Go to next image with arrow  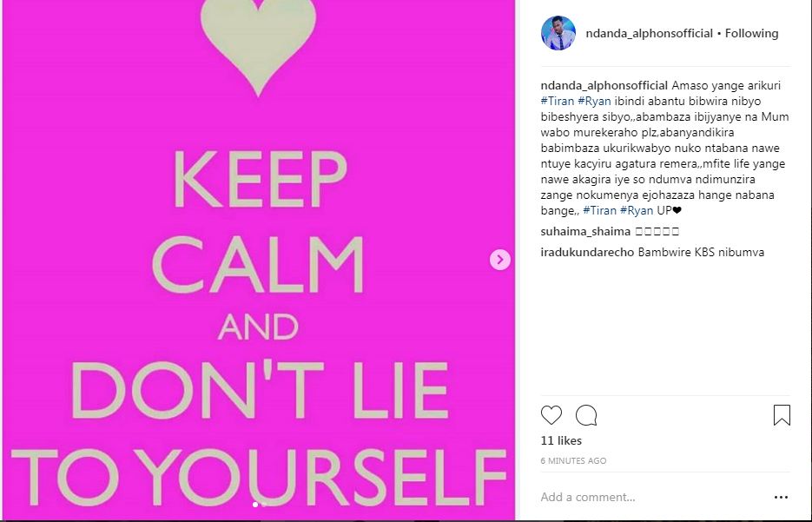(x=499, y=260)
